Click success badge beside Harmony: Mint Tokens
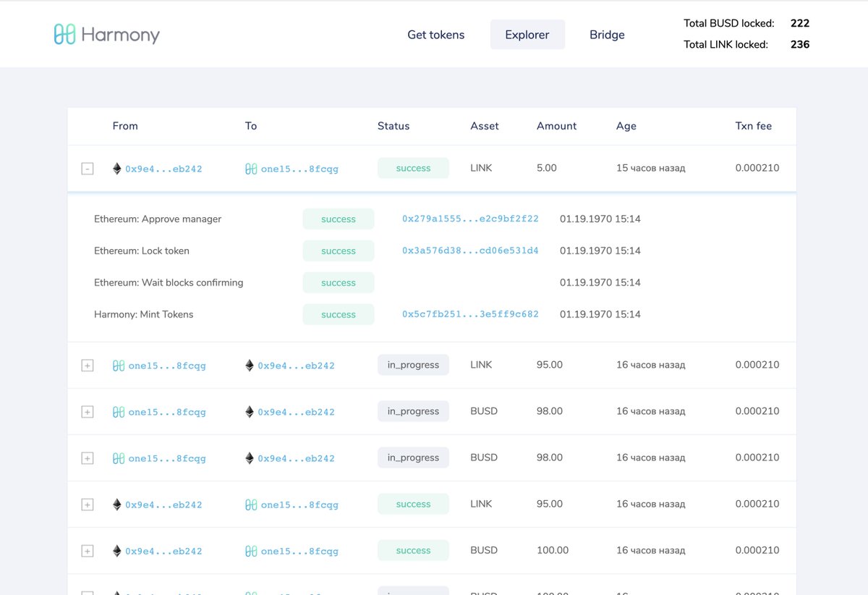The height and width of the screenshot is (595, 868). [x=339, y=314]
